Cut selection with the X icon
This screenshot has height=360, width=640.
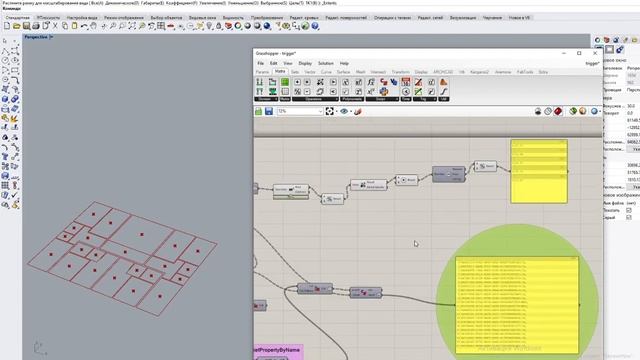[55, 26]
